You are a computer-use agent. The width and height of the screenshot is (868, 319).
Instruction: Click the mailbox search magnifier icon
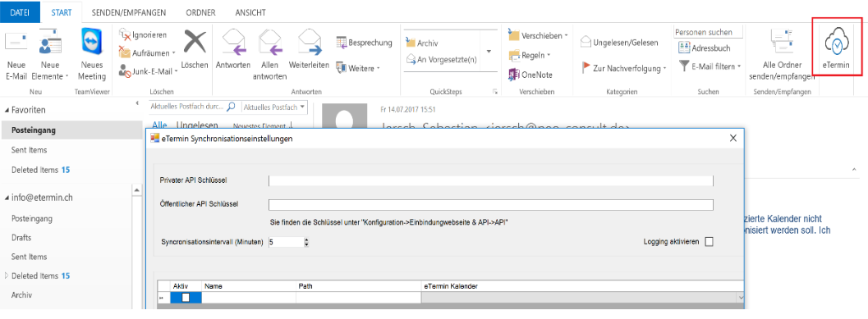[232, 106]
